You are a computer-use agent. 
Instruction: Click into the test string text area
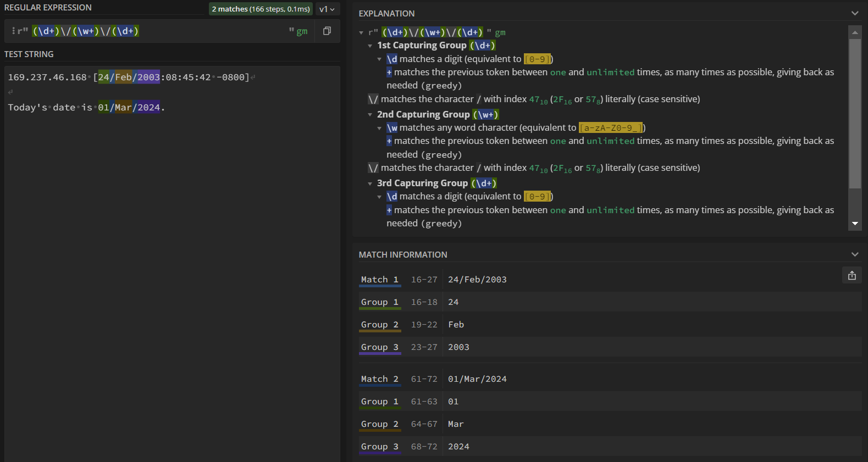tap(172, 247)
